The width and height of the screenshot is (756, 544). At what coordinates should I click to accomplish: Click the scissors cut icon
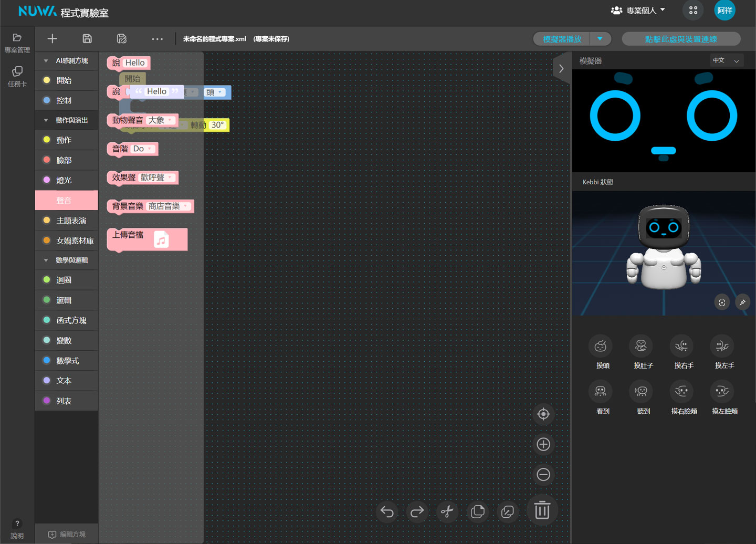(x=447, y=511)
